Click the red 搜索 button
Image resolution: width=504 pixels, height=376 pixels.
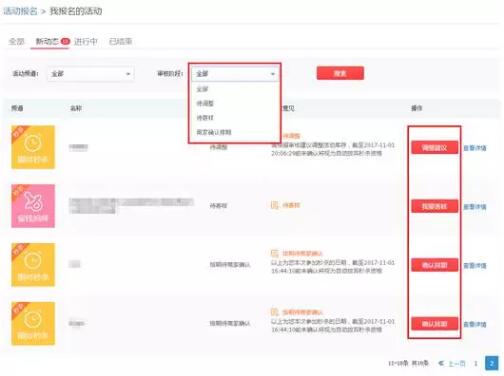[x=340, y=73]
